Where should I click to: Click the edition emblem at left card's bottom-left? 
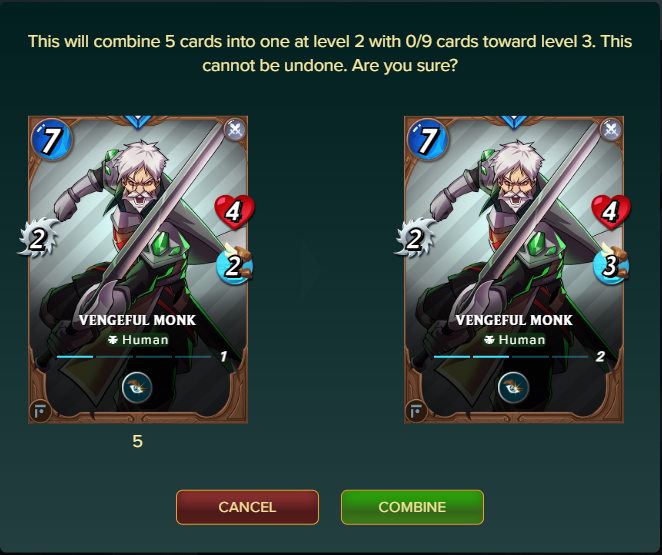[41, 411]
